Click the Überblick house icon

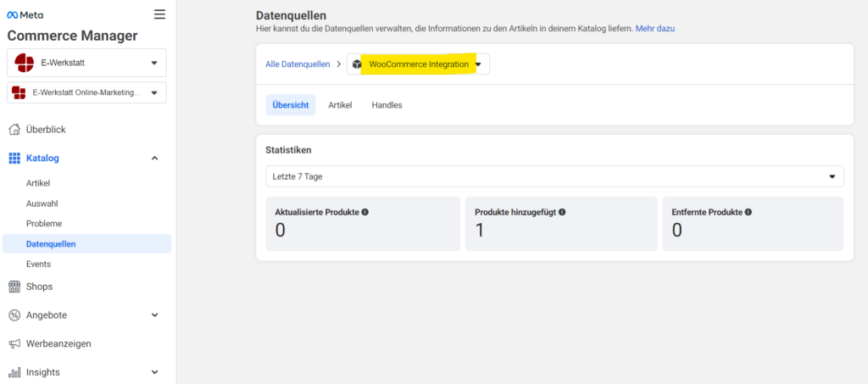(x=15, y=130)
